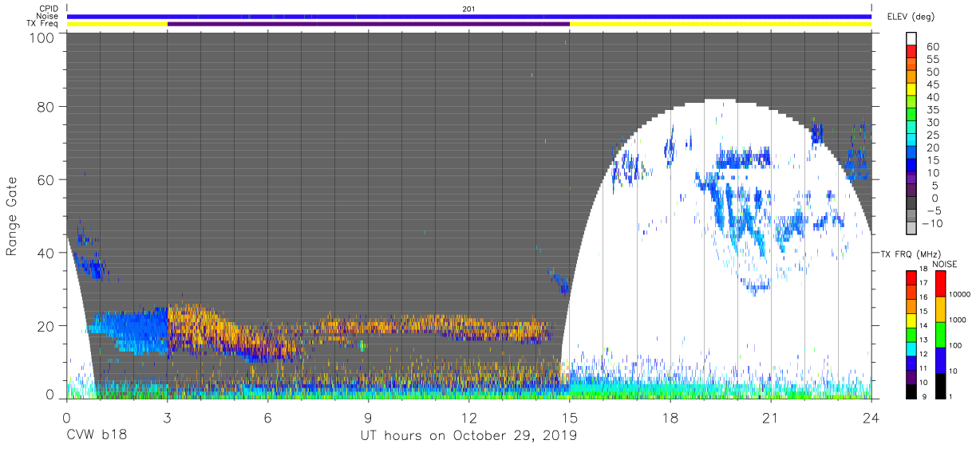Click the 1000 tick on NOISE colorbar
Viewport: 980px width, 452px height.
click(958, 320)
